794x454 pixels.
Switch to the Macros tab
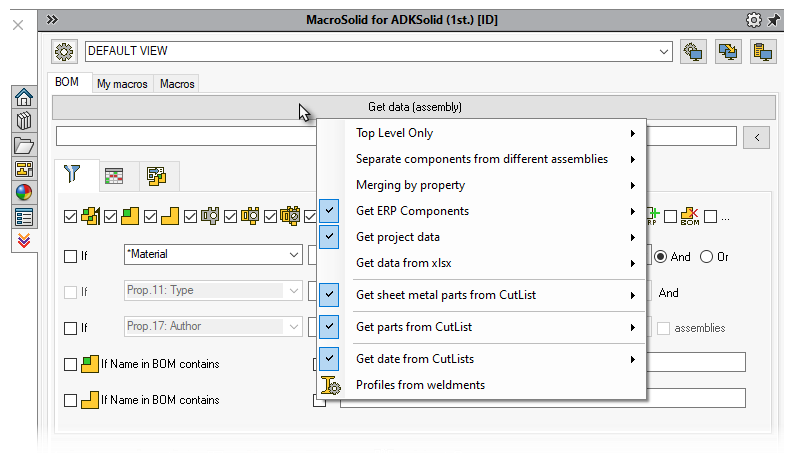177,84
